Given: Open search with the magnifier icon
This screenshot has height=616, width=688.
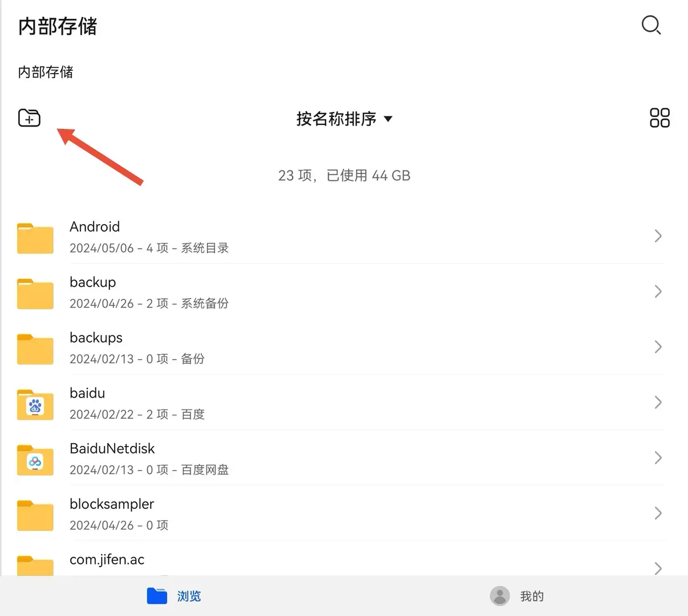Looking at the screenshot, I should (x=651, y=25).
